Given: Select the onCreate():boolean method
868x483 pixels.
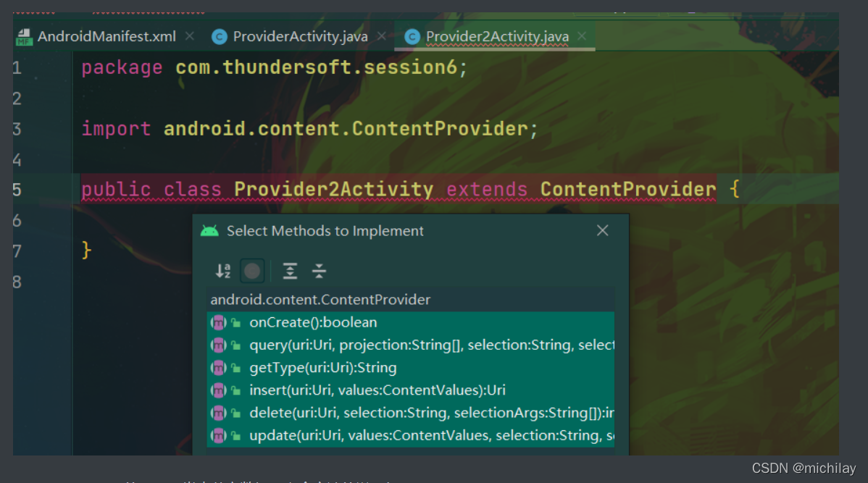Looking at the screenshot, I should [411, 322].
